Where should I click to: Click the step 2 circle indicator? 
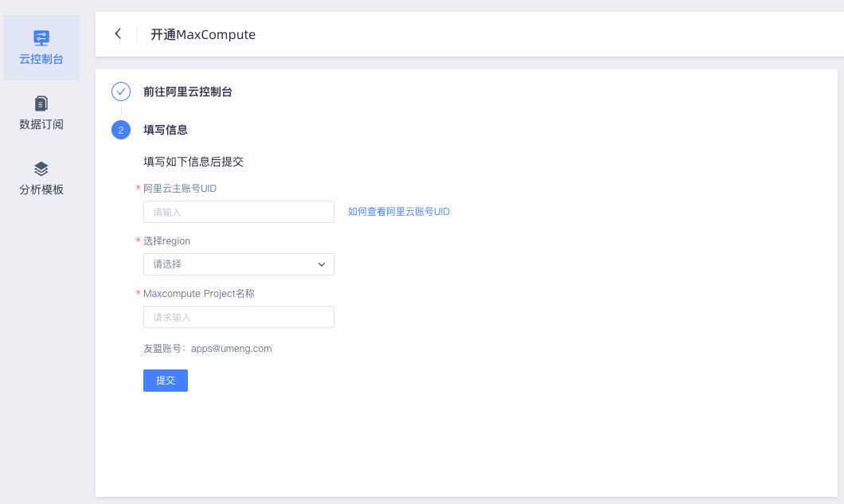[x=120, y=130]
